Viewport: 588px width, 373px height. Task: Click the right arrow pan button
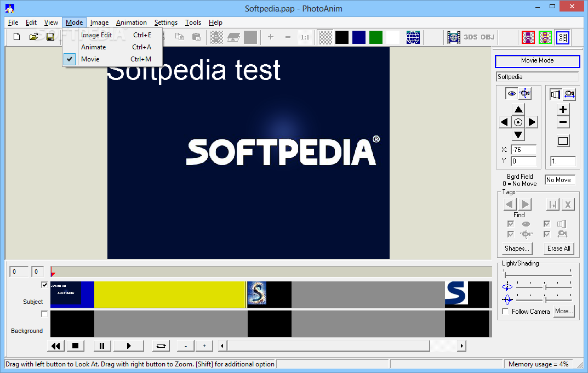point(532,122)
